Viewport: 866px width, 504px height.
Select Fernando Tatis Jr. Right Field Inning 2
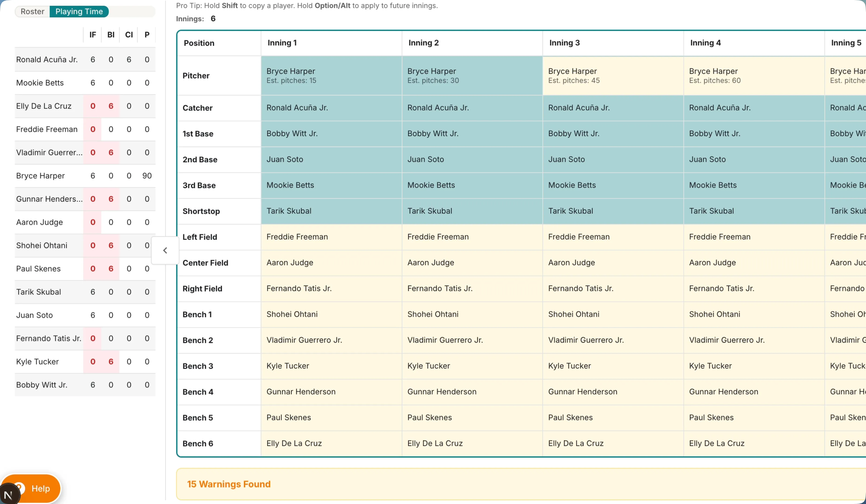click(x=472, y=288)
